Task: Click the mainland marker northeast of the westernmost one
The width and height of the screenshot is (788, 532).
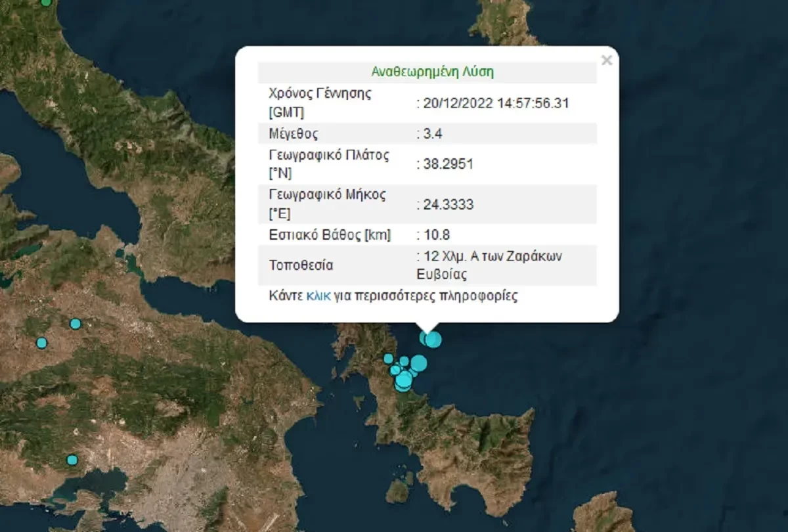Action: [76, 324]
